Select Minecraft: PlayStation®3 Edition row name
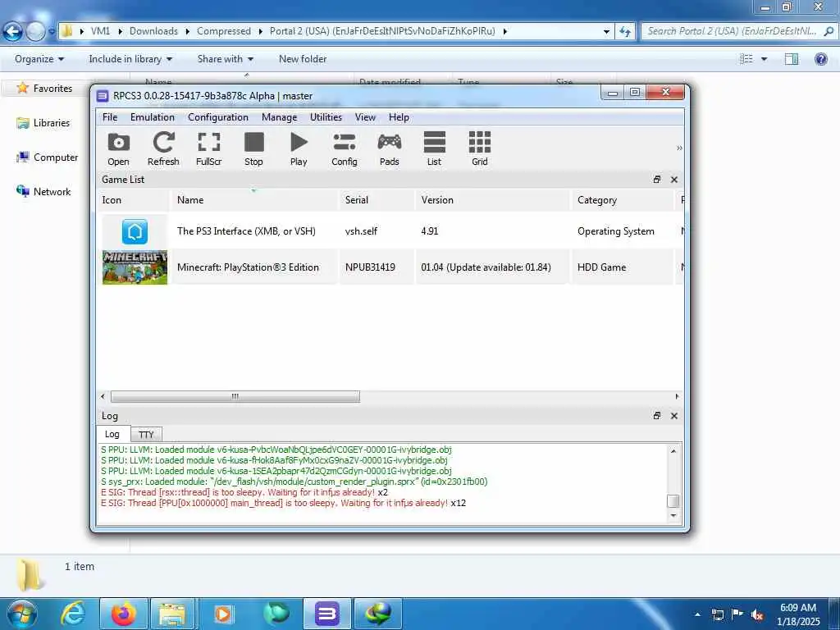 pyautogui.click(x=248, y=267)
